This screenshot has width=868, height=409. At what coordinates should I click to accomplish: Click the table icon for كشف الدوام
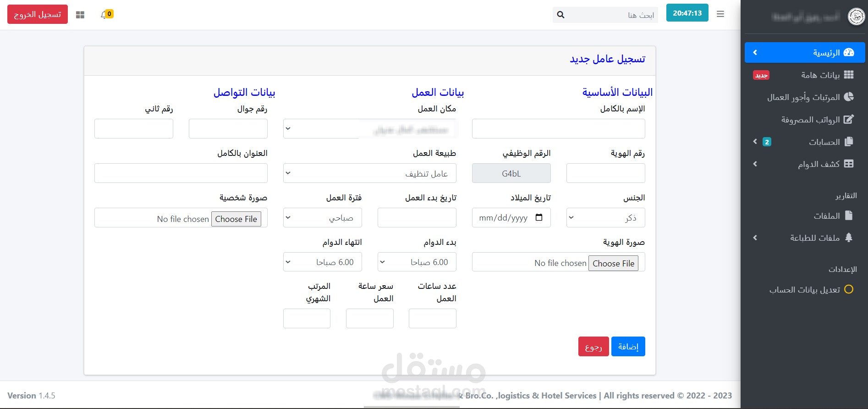click(x=849, y=164)
